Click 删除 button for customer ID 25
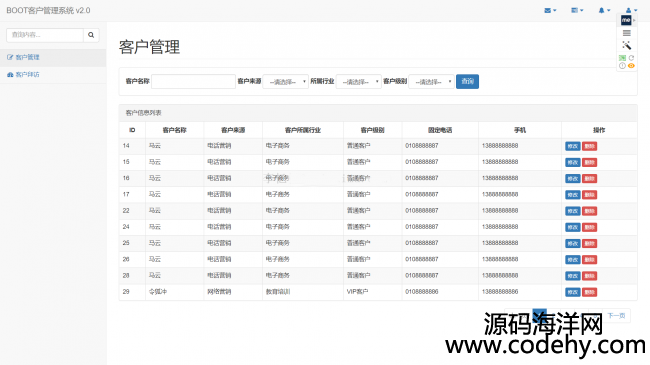Screen dimensions: 650x365 (x=589, y=243)
